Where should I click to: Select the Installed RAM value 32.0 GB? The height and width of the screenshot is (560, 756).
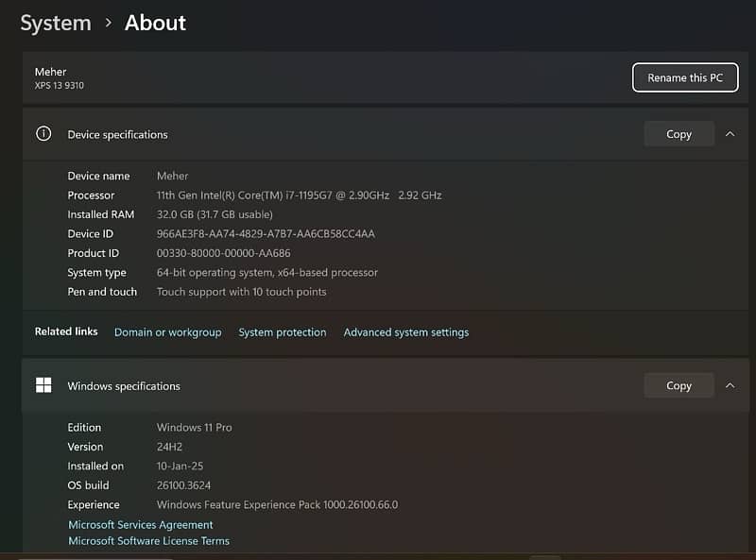click(215, 214)
